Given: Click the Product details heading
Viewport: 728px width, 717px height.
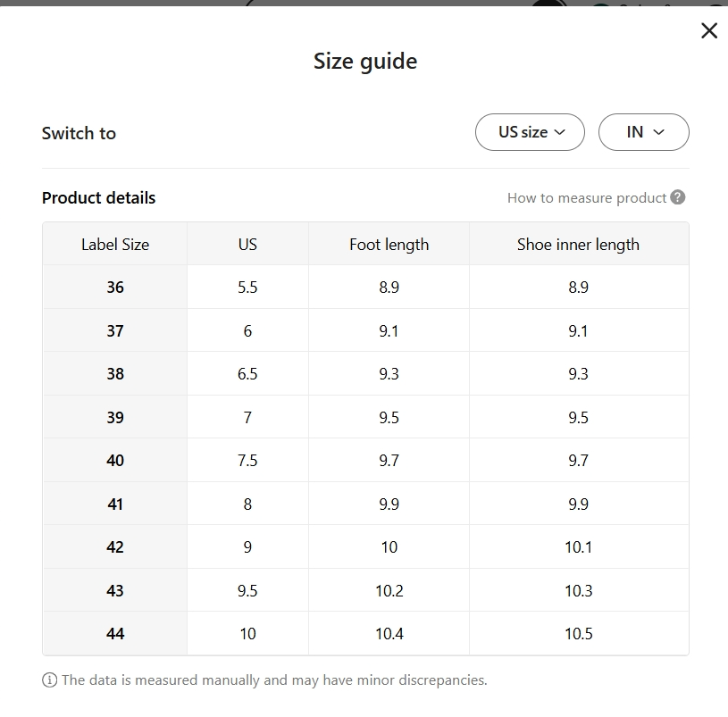Looking at the screenshot, I should pos(98,198).
